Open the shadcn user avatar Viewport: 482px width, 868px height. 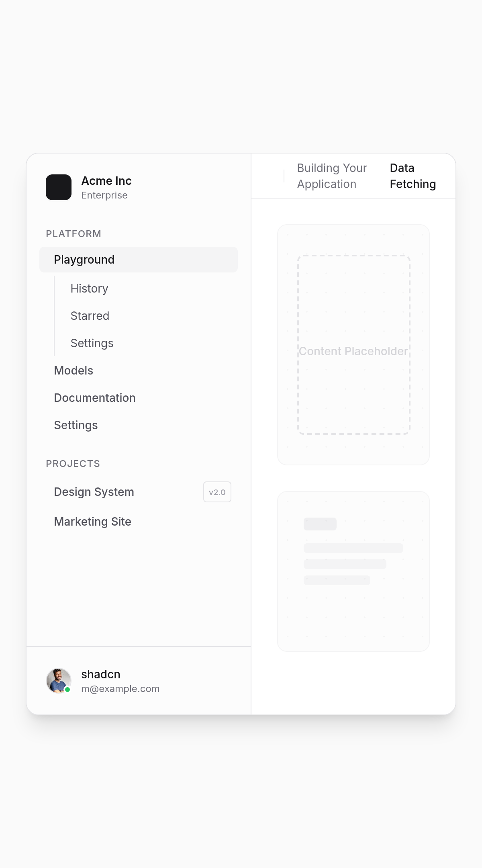click(x=59, y=680)
